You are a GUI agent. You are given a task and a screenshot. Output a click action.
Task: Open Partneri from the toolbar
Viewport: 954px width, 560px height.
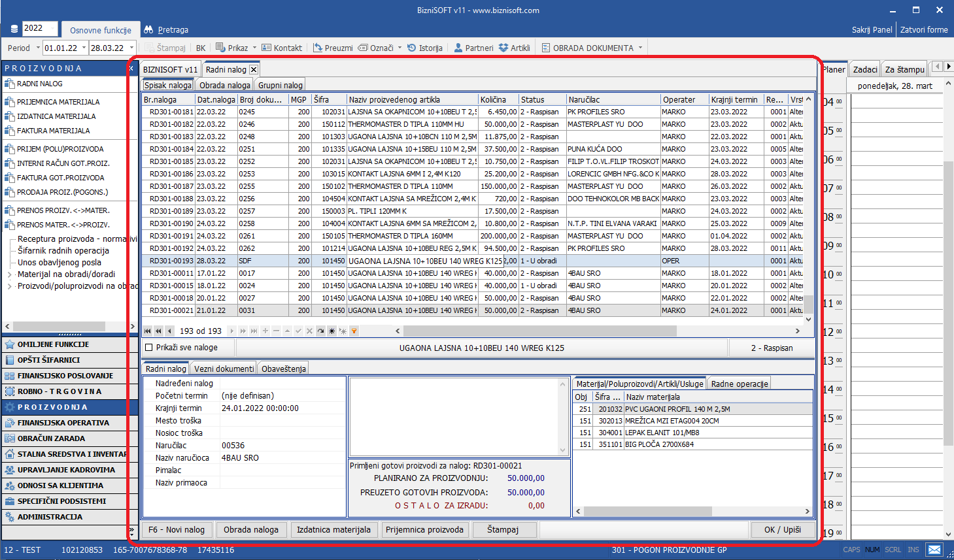pyautogui.click(x=473, y=48)
